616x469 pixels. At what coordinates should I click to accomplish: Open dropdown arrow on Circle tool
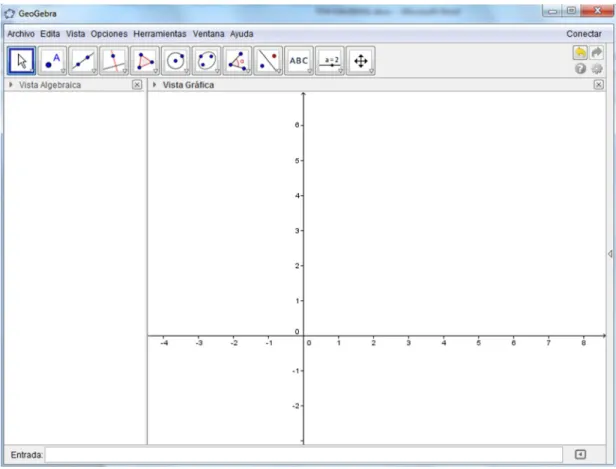pyautogui.click(x=186, y=71)
